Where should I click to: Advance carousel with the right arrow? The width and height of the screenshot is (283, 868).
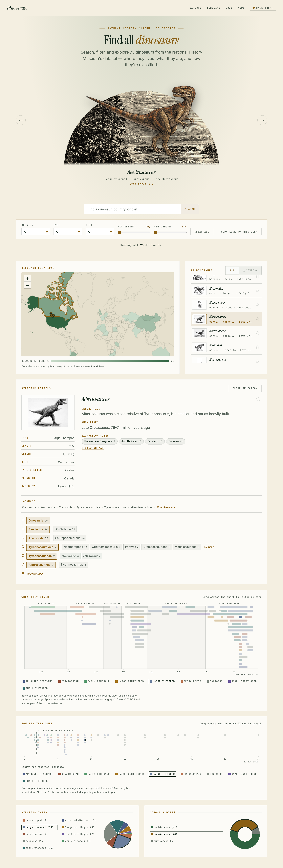click(262, 120)
